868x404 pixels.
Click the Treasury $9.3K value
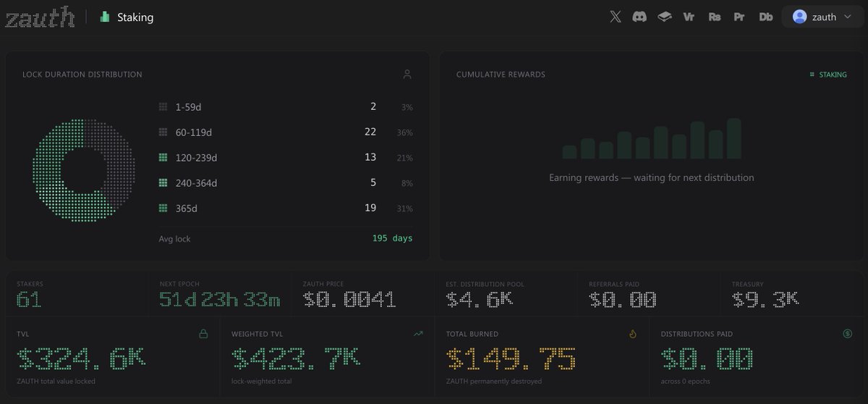click(x=765, y=299)
